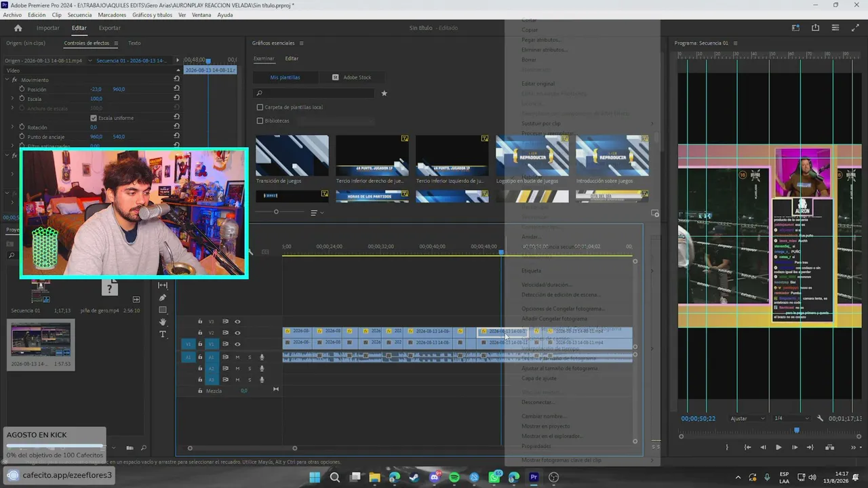Enable Carpeta de plantillas local checkbox
This screenshot has height=488, width=868.
(x=260, y=107)
